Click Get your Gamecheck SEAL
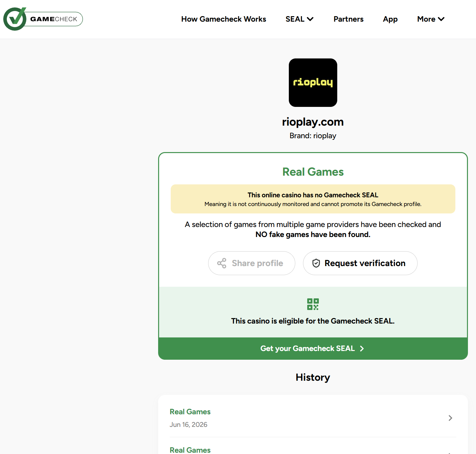This screenshot has height=454, width=476. (x=313, y=348)
